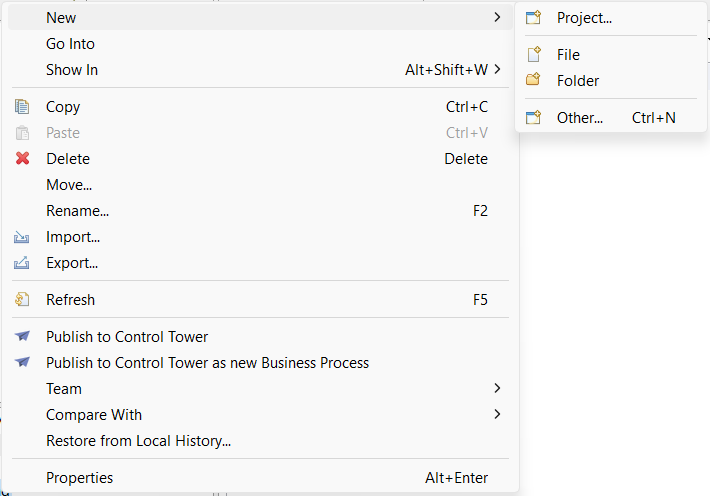The height and width of the screenshot is (496, 710).
Task: Click the new Project wizard icon
Action: [x=533, y=18]
